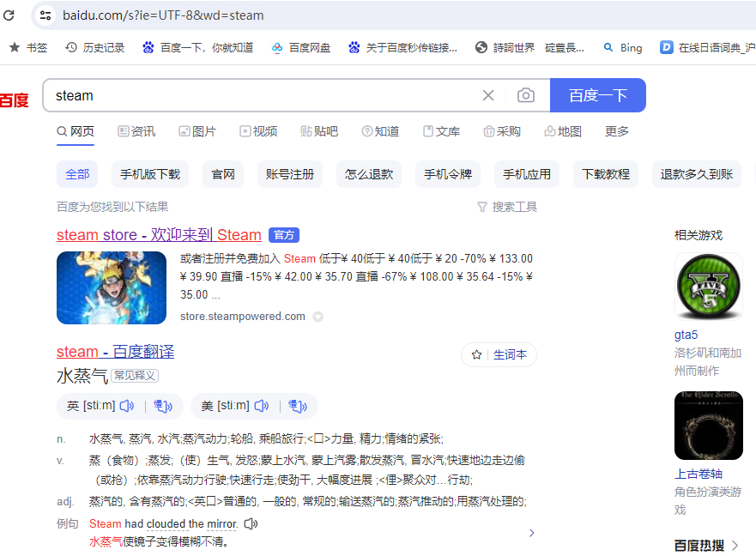Add the word to 生词本

point(499,355)
